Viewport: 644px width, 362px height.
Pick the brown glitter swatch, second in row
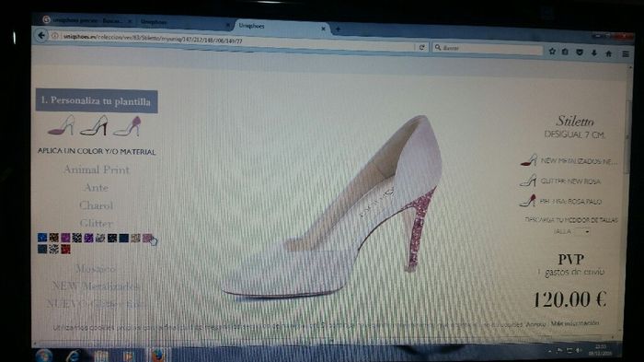[x=53, y=238]
